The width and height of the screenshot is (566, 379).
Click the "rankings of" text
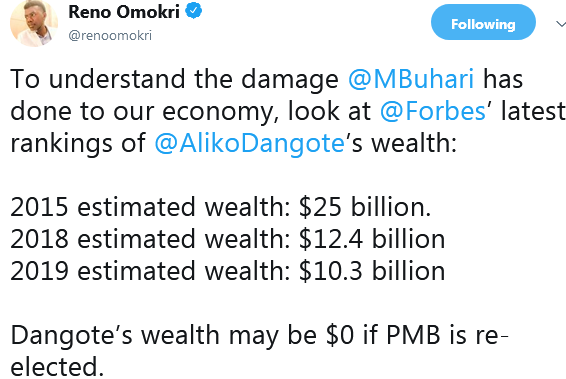(78, 144)
